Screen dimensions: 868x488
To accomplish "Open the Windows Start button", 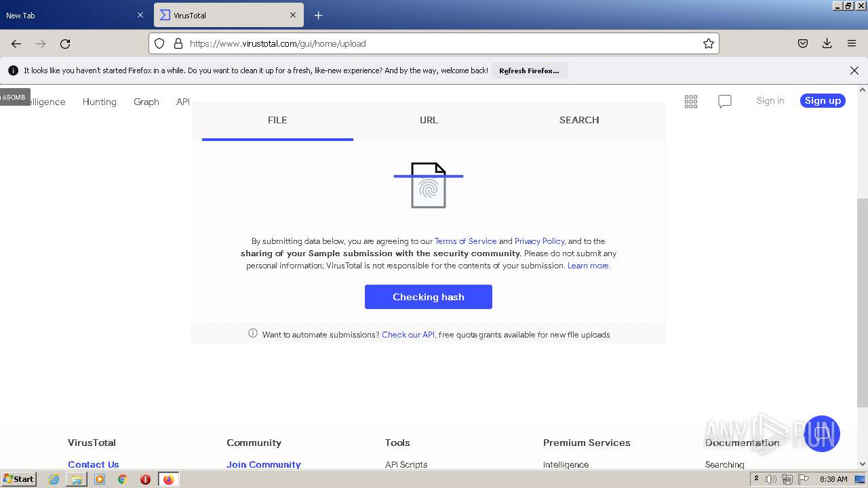I will pos(18,479).
